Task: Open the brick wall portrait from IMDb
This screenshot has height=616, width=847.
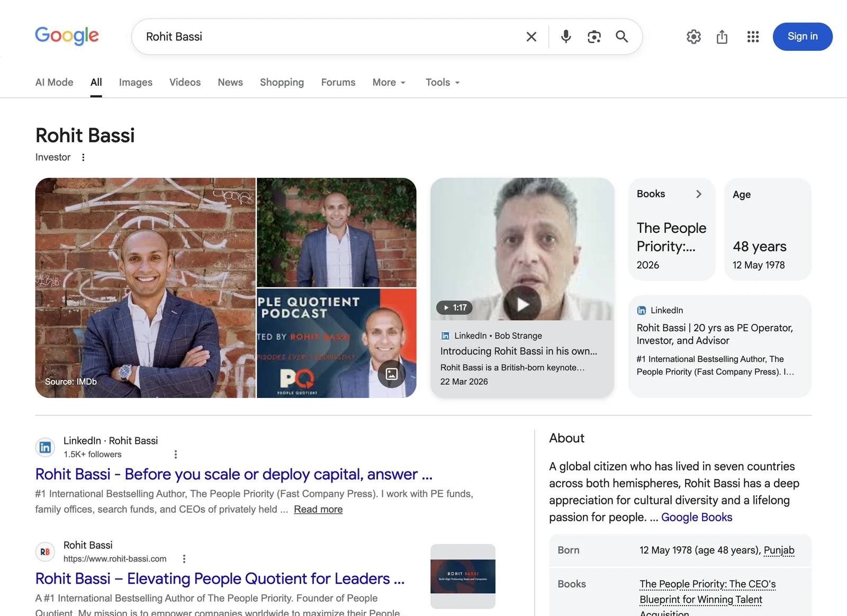Action: click(146, 288)
